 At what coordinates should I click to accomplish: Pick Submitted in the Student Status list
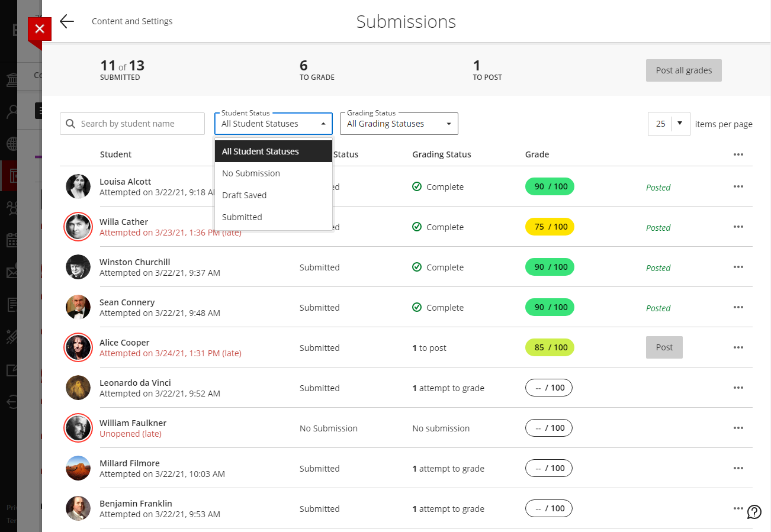click(x=242, y=217)
